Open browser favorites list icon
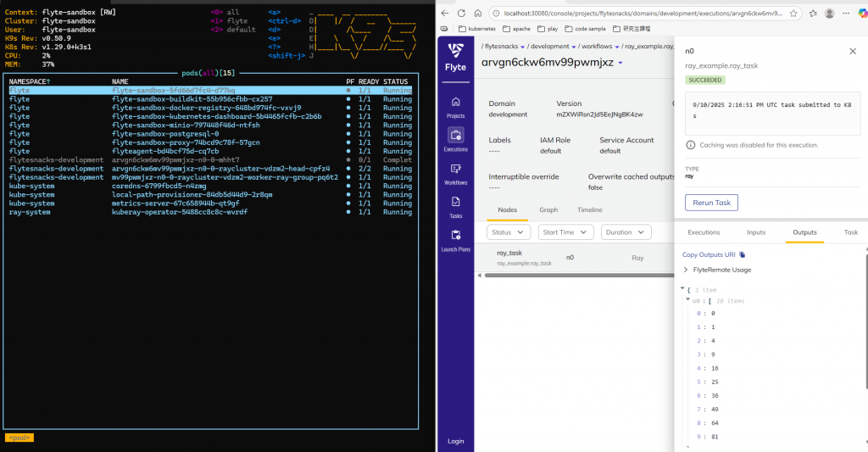868x452 pixels. pyautogui.click(x=813, y=14)
